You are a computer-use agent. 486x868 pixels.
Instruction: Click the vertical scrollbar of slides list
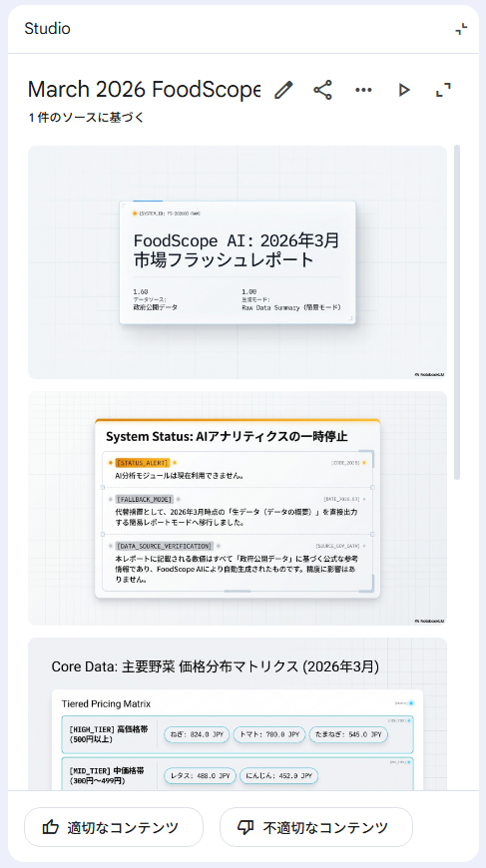coord(457,312)
